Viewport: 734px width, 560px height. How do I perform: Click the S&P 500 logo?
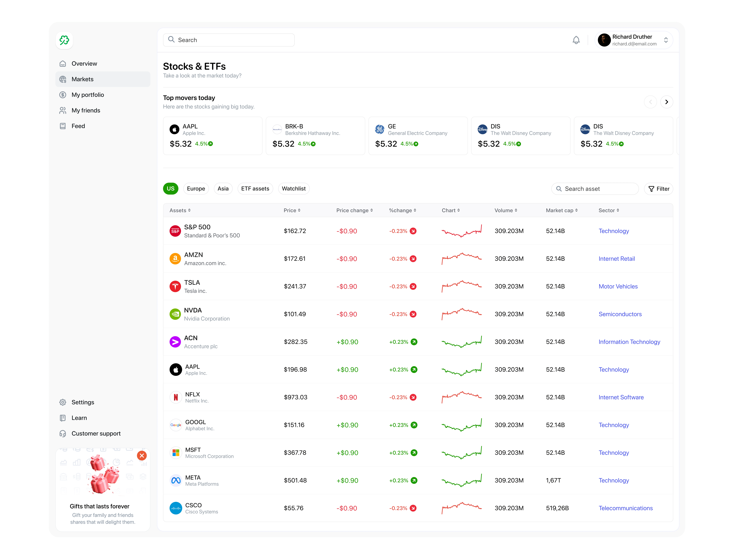click(175, 231)
